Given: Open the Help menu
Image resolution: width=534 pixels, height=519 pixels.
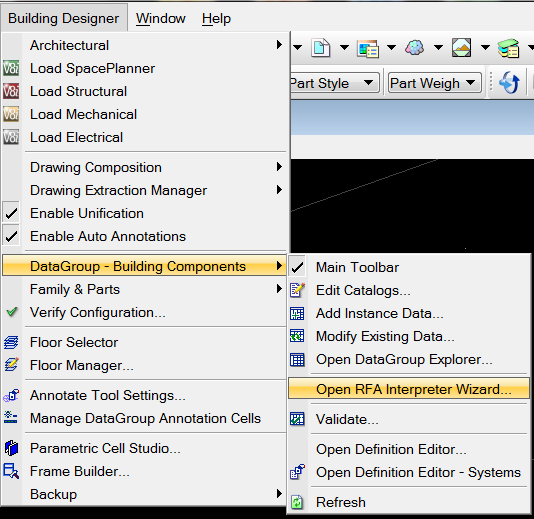Looking at the screenshot, I should pyautogui.click(x=216, y=18).
